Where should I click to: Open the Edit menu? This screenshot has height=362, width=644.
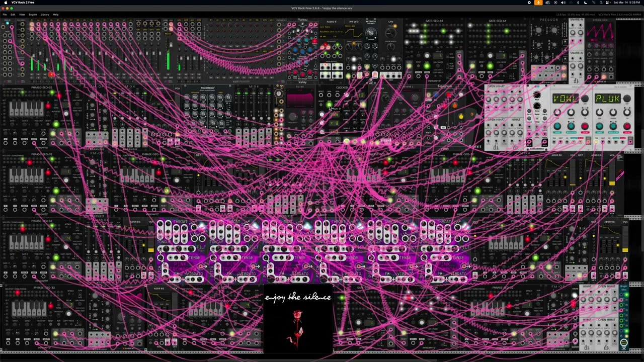tap(13, 15)
